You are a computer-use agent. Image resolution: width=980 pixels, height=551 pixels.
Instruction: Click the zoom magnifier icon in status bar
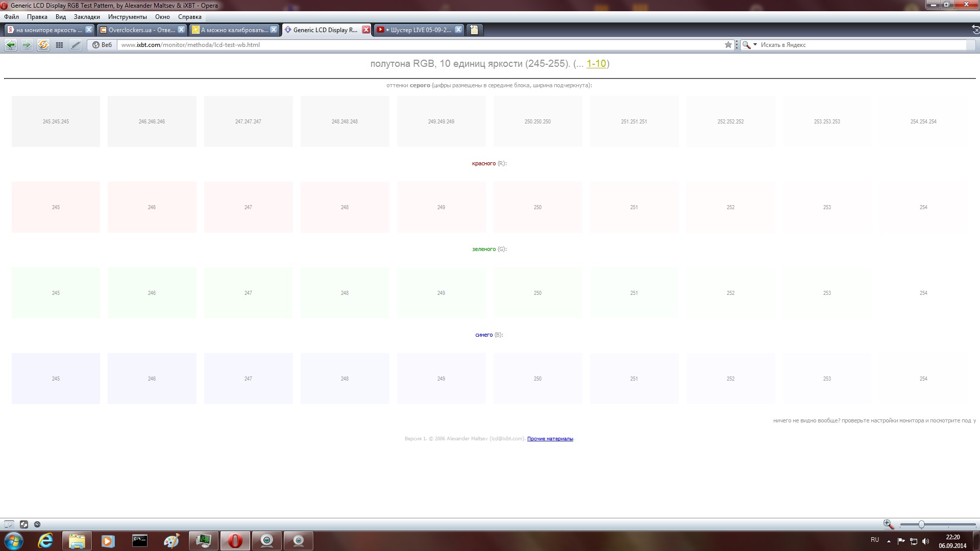[x=888, y=524]
